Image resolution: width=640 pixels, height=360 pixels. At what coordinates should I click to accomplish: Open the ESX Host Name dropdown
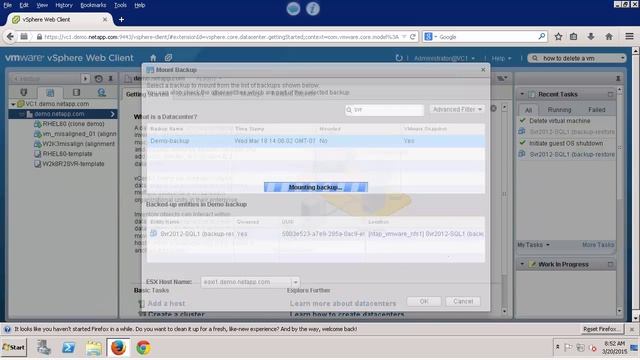[295, 282]
